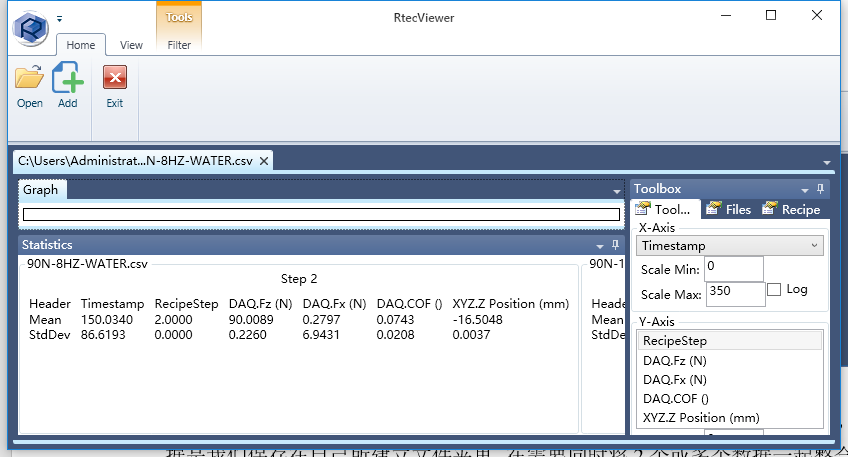Screen dimensions: 848x457
Task: Click the Scale Max input field
Action: (733, 293)
